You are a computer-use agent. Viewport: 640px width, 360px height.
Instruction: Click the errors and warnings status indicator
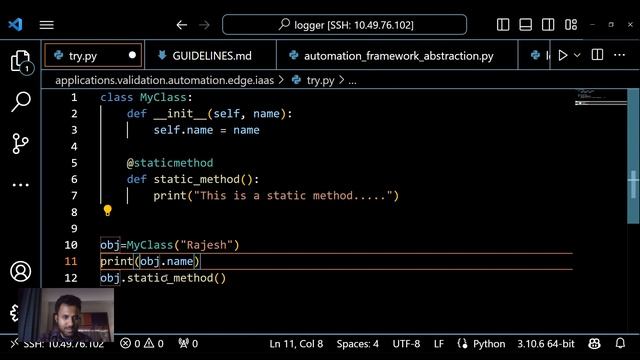point(142,344)
